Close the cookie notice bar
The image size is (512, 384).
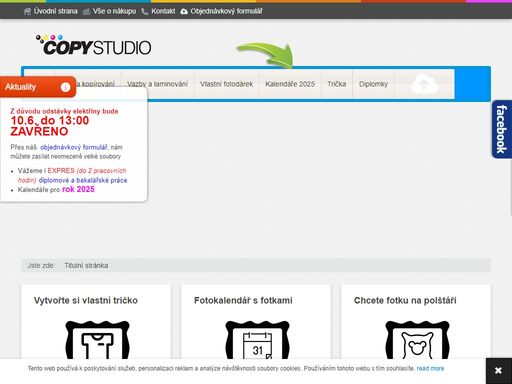point(499,371)
